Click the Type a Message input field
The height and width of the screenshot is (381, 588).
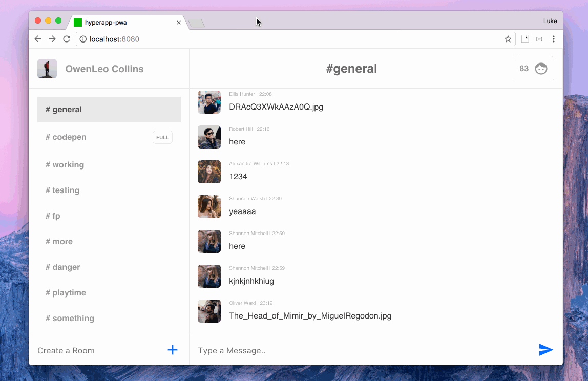click(x=359, y=350)
